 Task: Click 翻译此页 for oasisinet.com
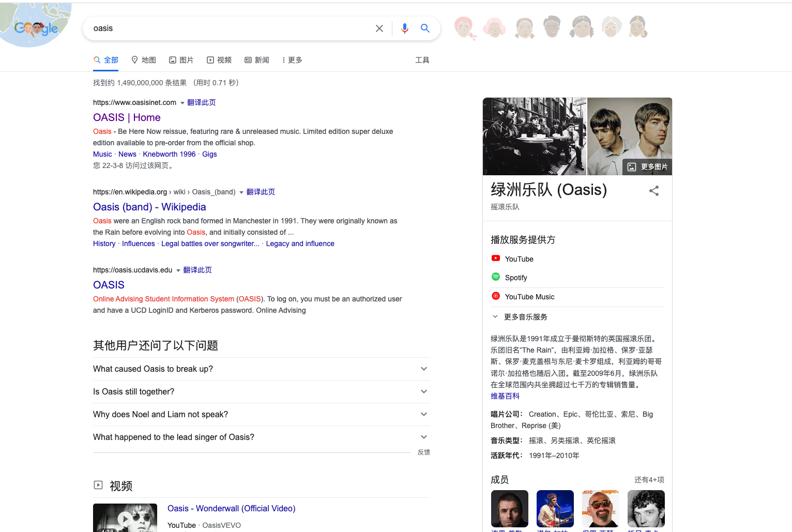pos(202,102)
